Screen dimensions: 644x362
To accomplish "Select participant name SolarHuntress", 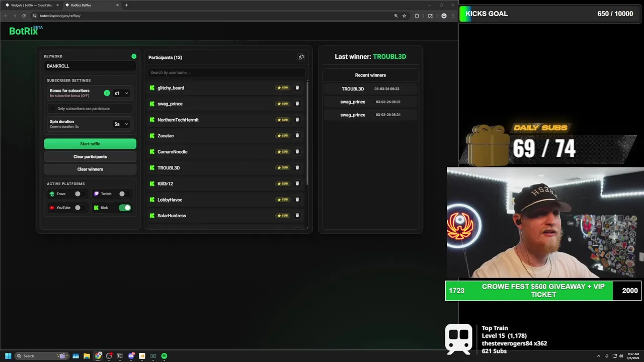I will pyautogui.click(x=172, y=216).
